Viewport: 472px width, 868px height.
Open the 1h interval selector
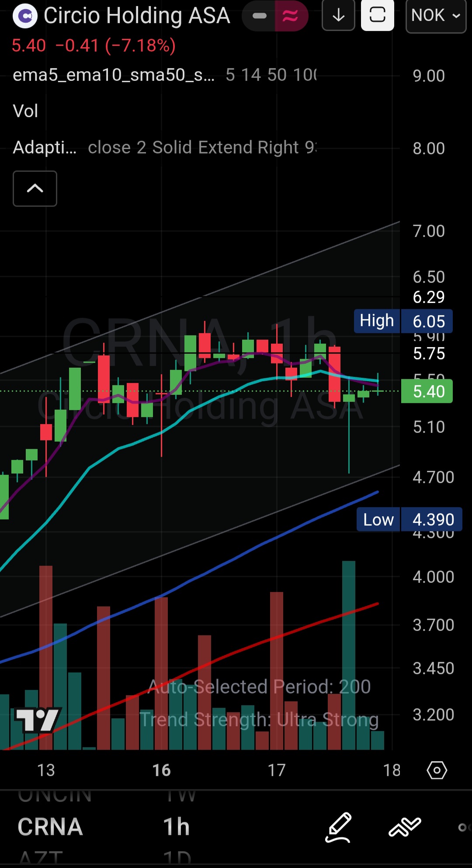[177, 827]
